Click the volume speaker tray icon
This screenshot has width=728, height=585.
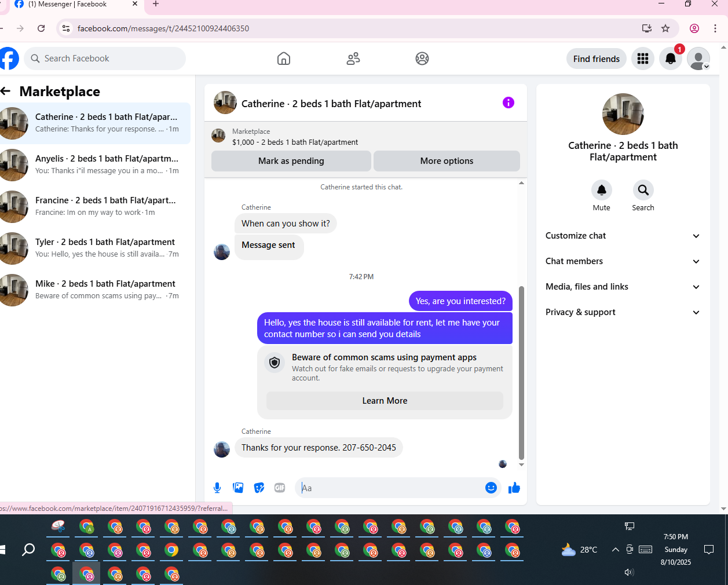tap(629, 572)
